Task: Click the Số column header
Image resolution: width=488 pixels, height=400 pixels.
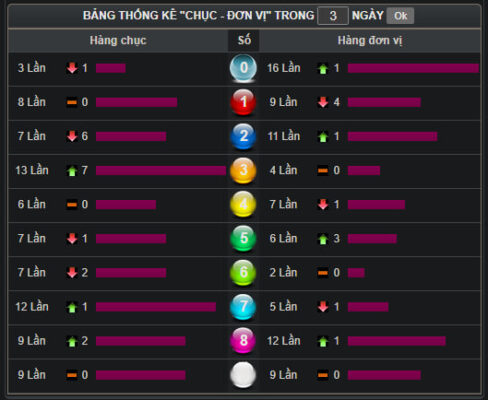Action: pos(244,40)
